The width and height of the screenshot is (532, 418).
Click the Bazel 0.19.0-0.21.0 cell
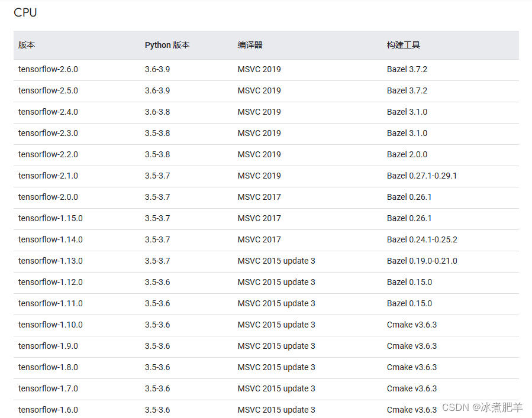tap(422, 261)
